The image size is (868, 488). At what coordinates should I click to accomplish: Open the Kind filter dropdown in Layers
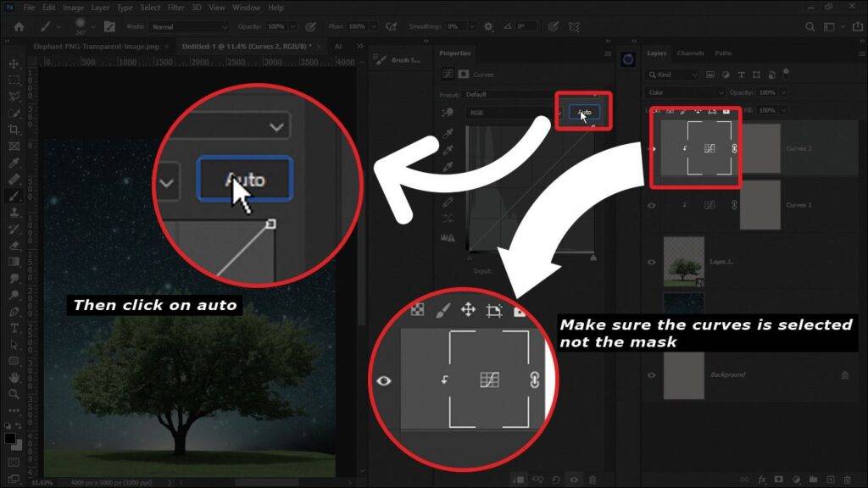(672, 75)
